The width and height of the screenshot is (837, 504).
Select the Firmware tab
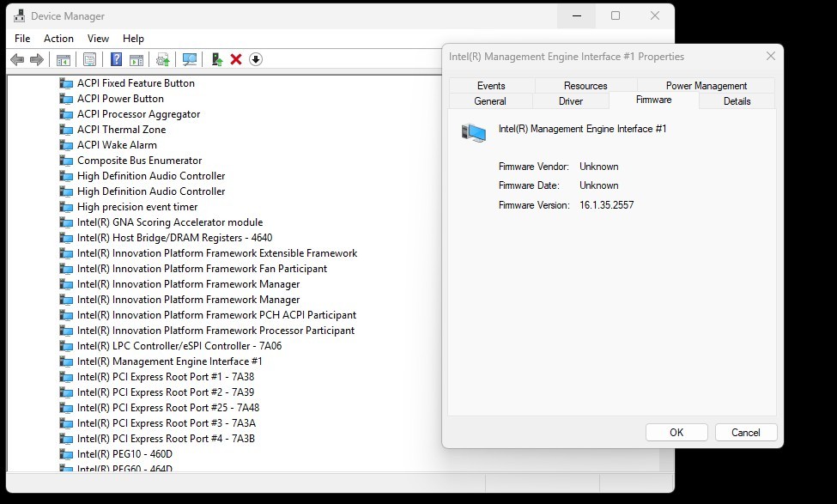[x=654, y=100]
